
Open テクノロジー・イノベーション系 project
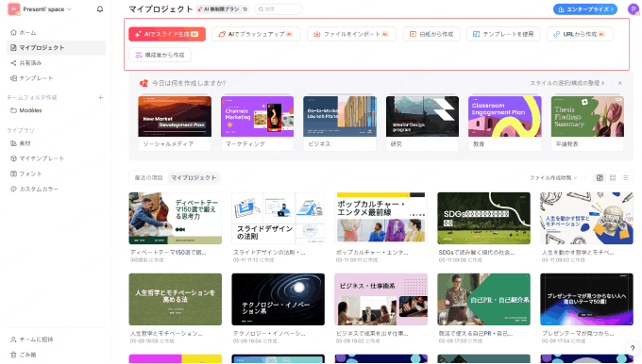click(278, 299)
